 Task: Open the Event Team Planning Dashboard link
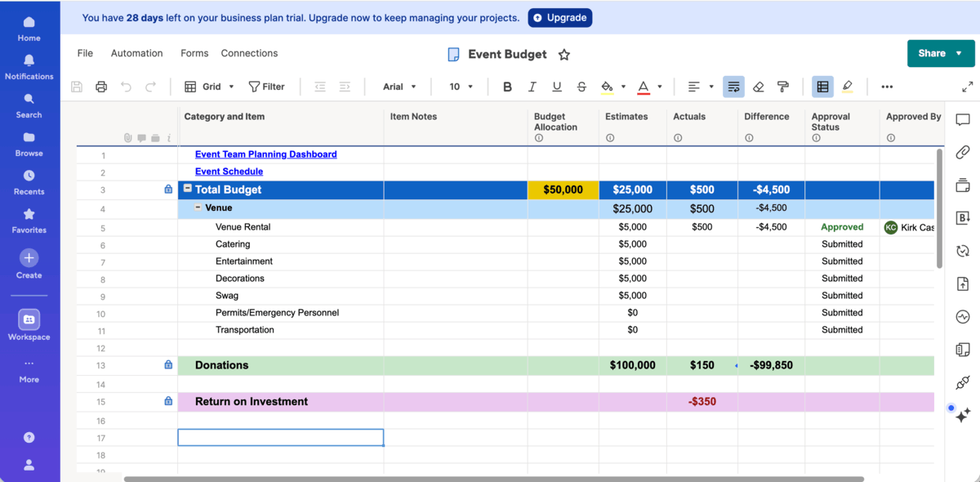pyautogui.click(x=265, y=154)
